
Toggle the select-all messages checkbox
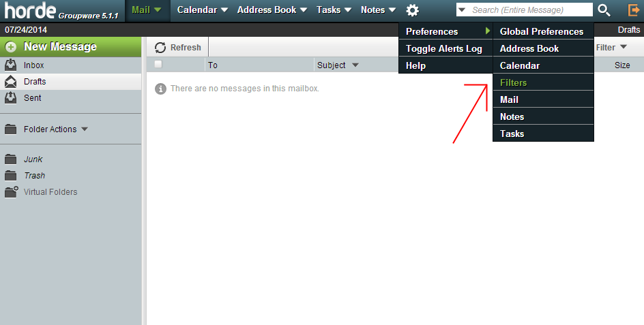coord(158,65)
